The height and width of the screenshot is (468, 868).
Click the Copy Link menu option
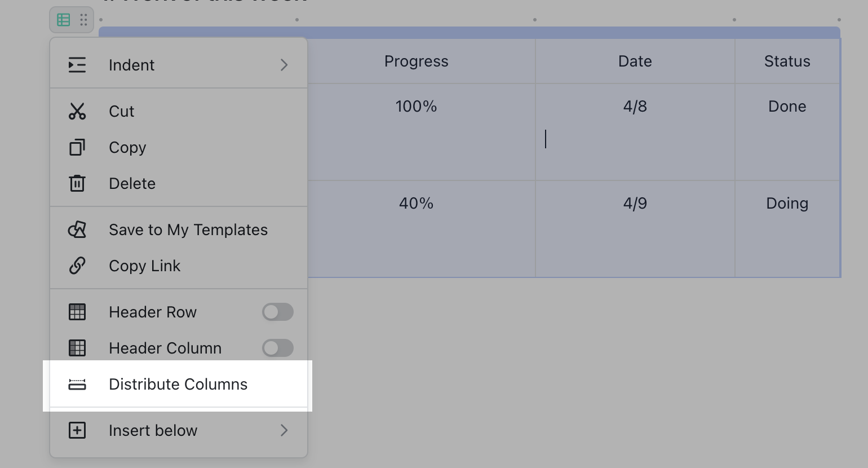point(144,266)
